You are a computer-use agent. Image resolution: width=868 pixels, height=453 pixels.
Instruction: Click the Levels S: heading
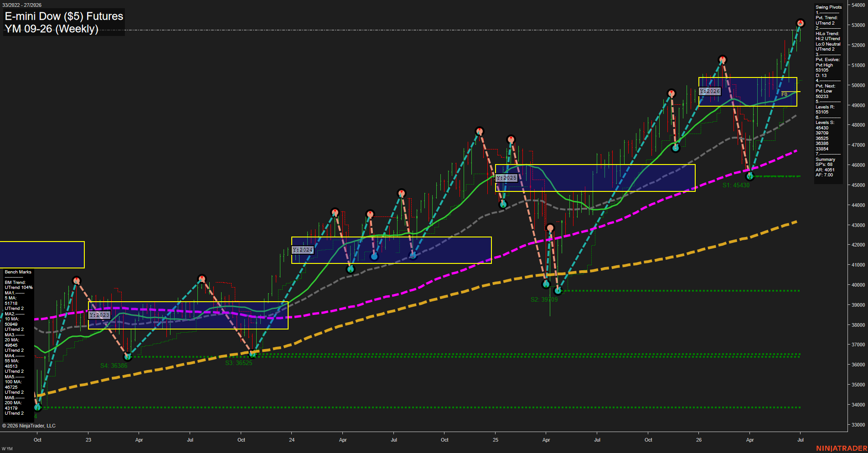pyautogui.click(x=825, y=123)
